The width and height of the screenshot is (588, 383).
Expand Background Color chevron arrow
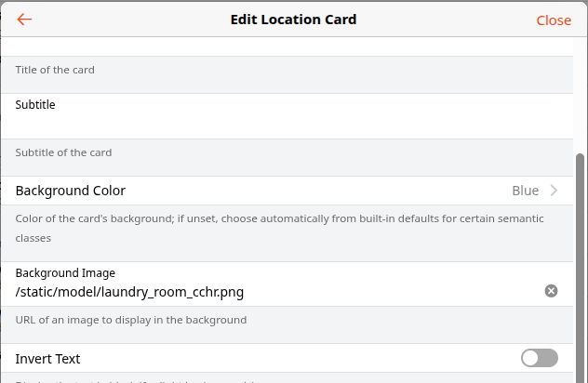pyautogui.click(x=555, y=191)
